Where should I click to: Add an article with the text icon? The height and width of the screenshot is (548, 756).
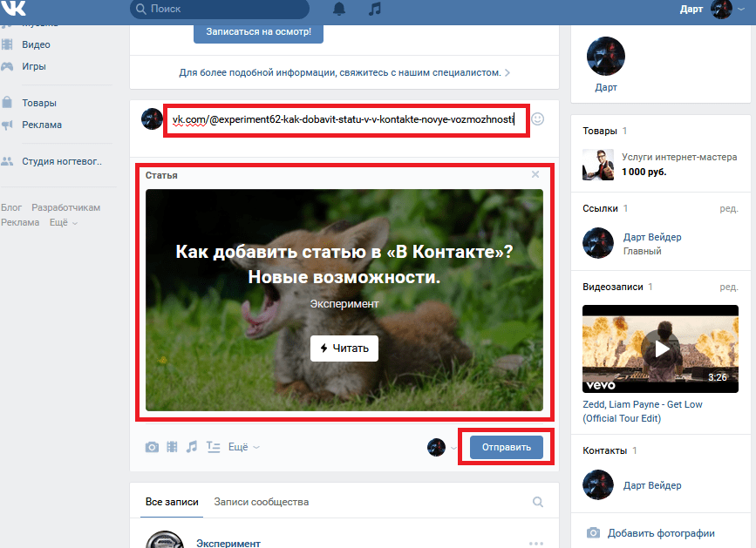click(x=213, y=447)
